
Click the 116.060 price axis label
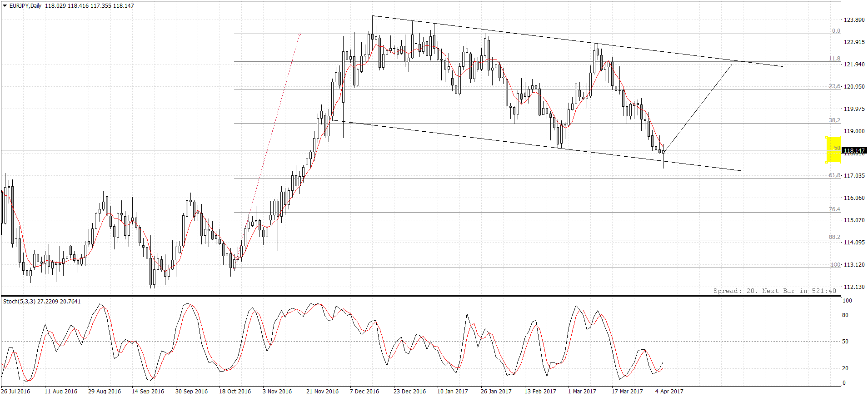(x=854, y=198)
